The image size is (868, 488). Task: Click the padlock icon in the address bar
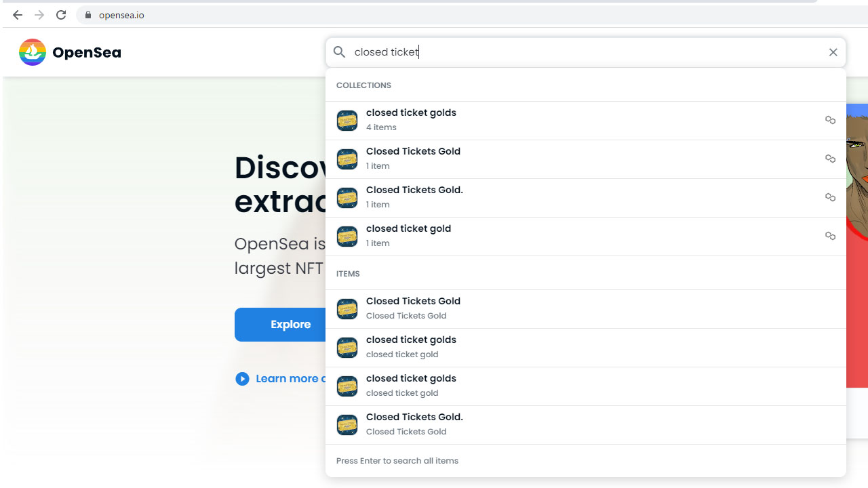tap(87, 14)
